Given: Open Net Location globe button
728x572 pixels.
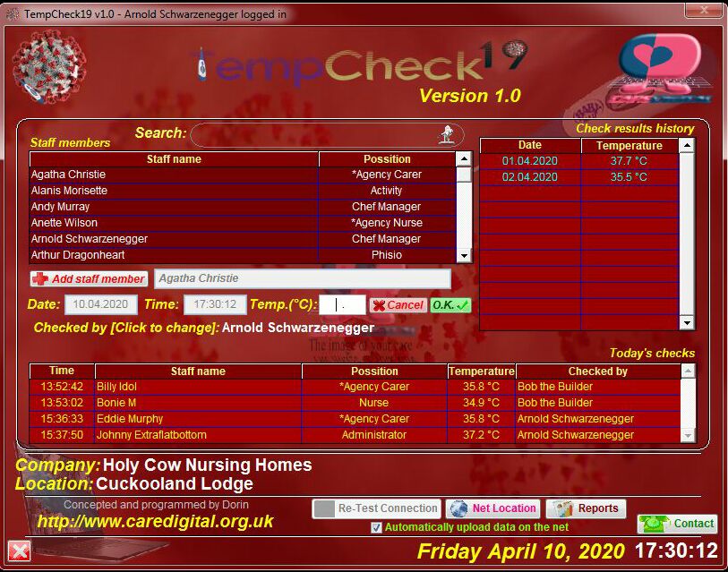Looking at the screenshot, I should (493, 508).
